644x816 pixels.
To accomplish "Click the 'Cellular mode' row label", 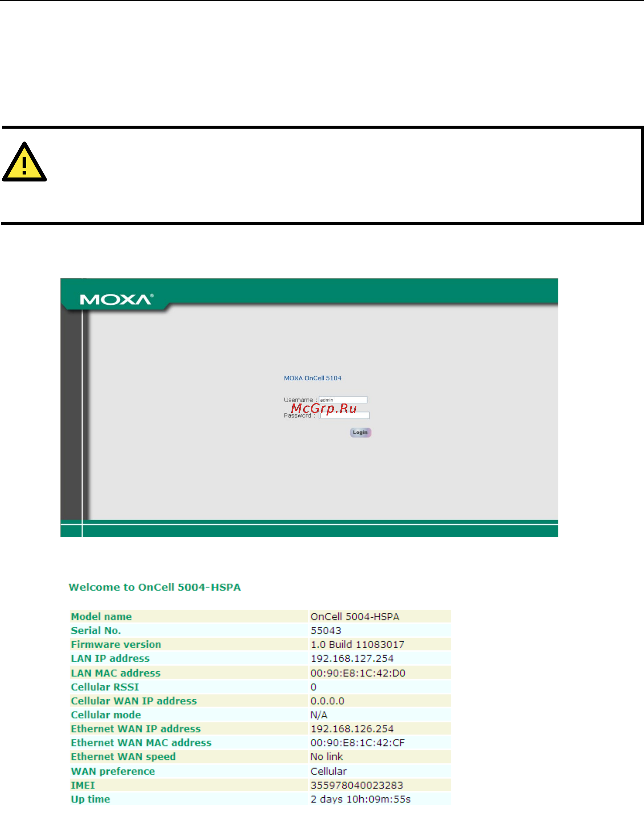I will click(x=106, y=715).
